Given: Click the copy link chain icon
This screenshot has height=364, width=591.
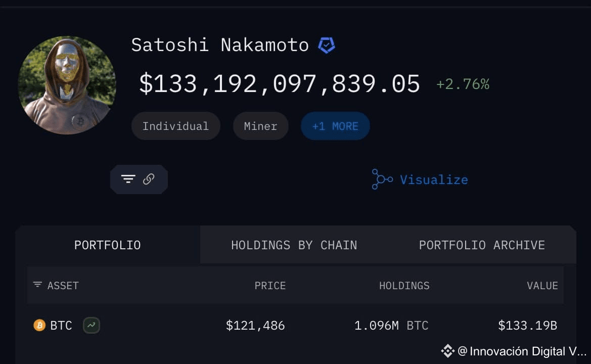Looking at the screenshot, I should pos(149,179).
